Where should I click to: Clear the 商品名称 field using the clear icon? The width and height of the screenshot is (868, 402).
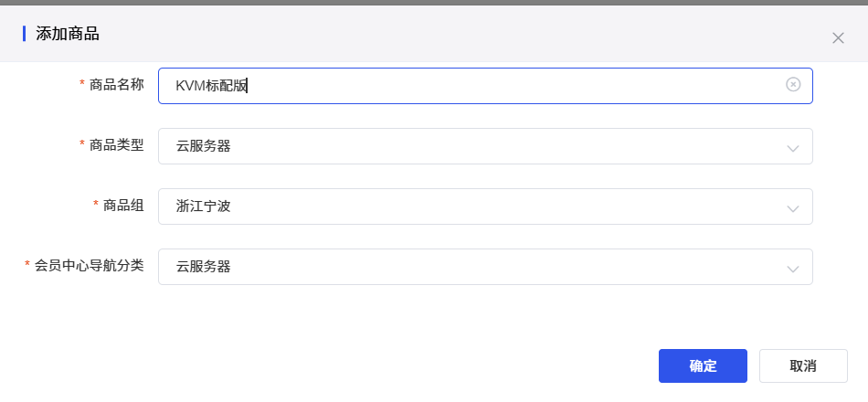pos(793,85)
